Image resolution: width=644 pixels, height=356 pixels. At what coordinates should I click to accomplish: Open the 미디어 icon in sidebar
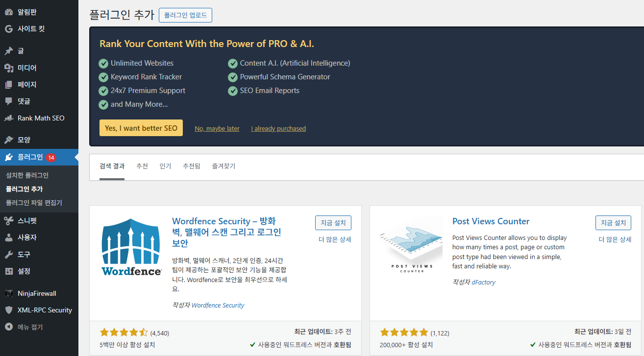(x=8, y=68)
